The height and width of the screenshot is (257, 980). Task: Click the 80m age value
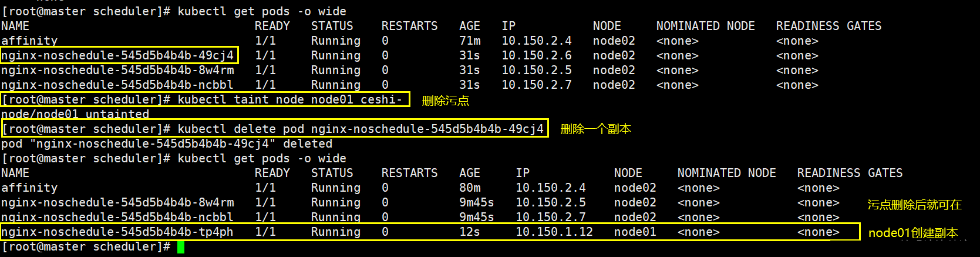point(470,188)
